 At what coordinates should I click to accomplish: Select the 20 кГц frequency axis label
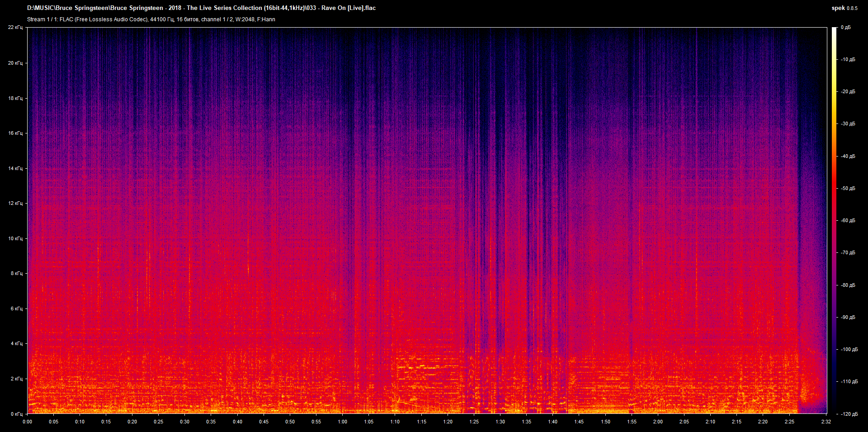15,63
